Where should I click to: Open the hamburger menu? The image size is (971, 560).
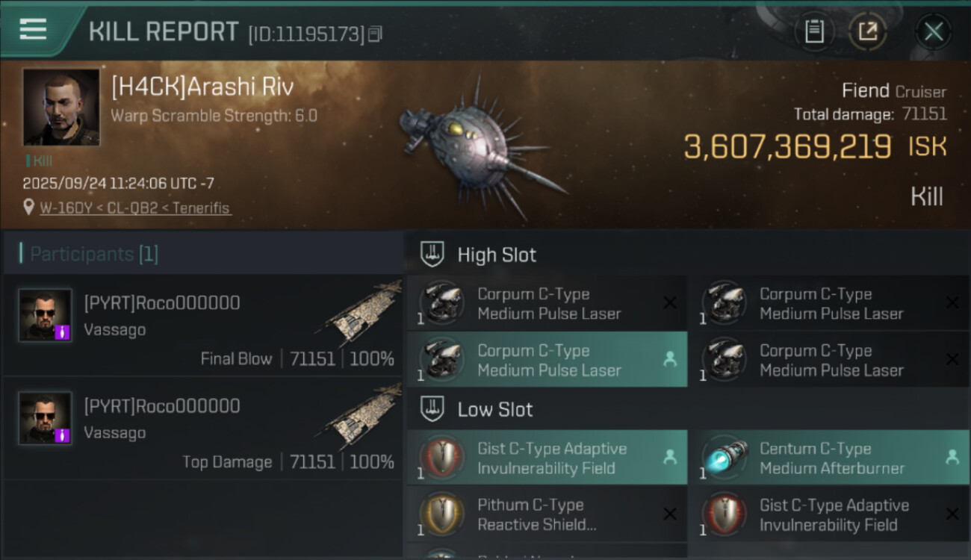[33, 30]
